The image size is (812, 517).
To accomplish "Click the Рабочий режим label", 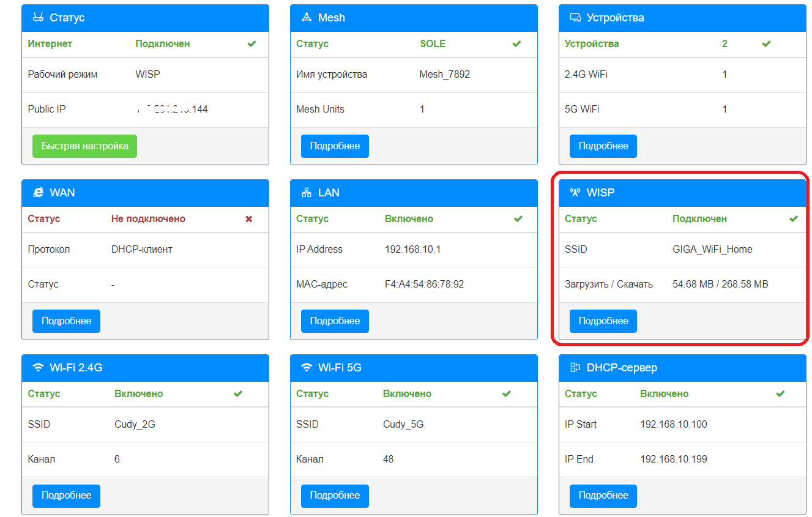I will tap(62, 75).
